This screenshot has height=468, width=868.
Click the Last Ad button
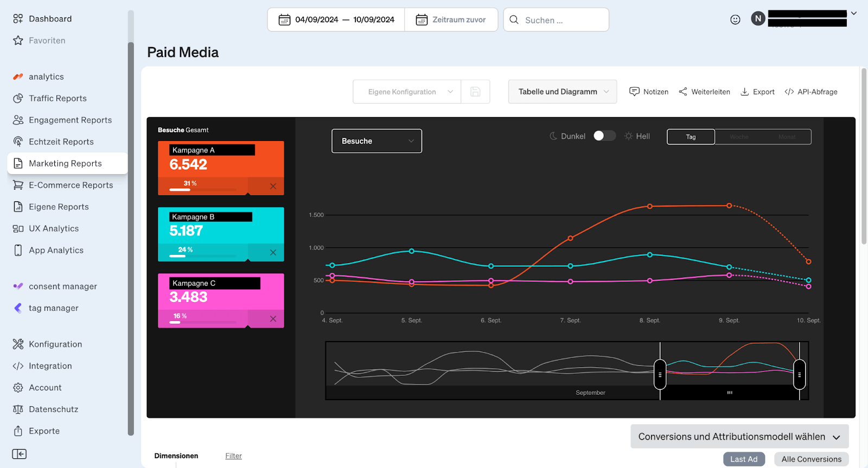click(x=744, y=459)
